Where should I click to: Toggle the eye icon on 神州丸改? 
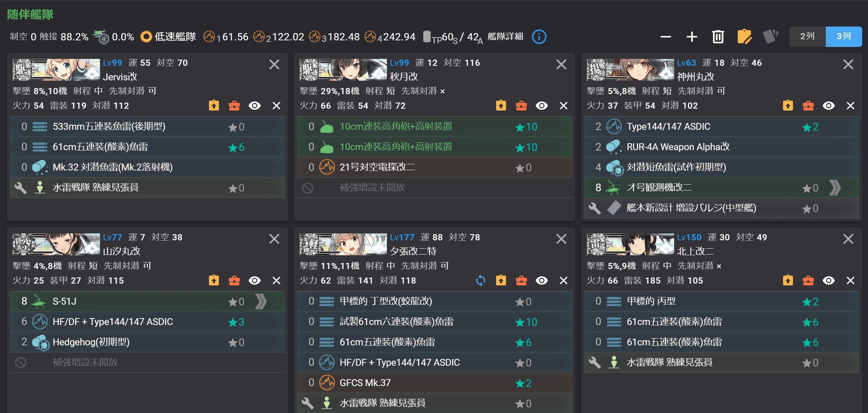tap(828, 105)
